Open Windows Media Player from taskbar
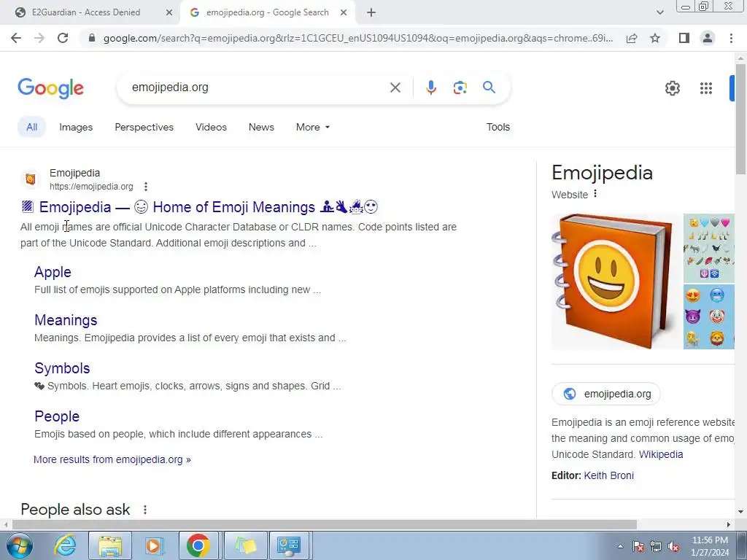The width and height of the screenshot is (747, 560). point(153,545)
